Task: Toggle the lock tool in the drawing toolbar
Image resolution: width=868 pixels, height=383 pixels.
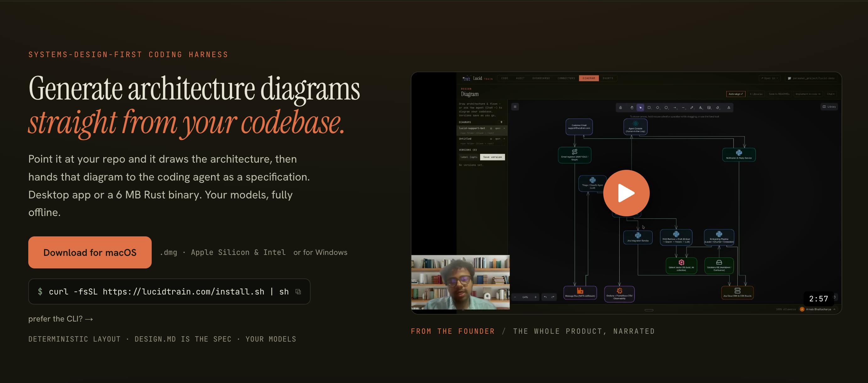Action: point(620,108)
